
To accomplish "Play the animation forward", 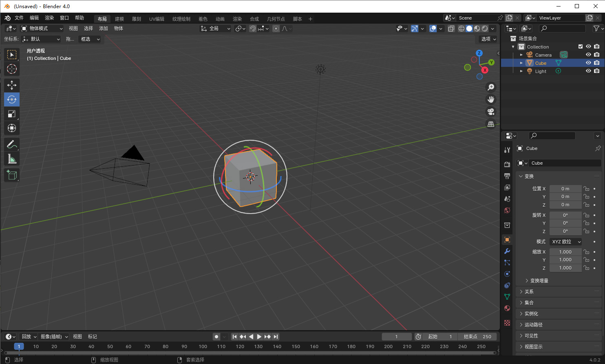I will [259, 337].
